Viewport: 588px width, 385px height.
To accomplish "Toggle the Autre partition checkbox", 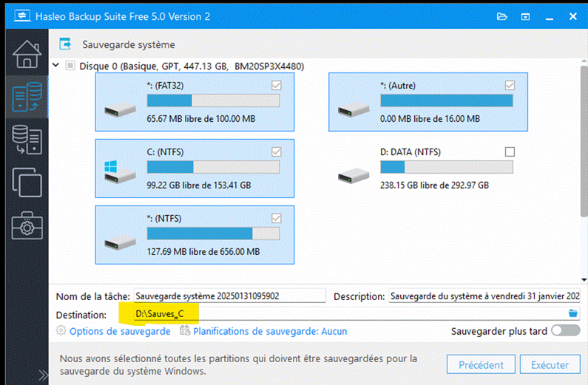I will tap(510, 86).
